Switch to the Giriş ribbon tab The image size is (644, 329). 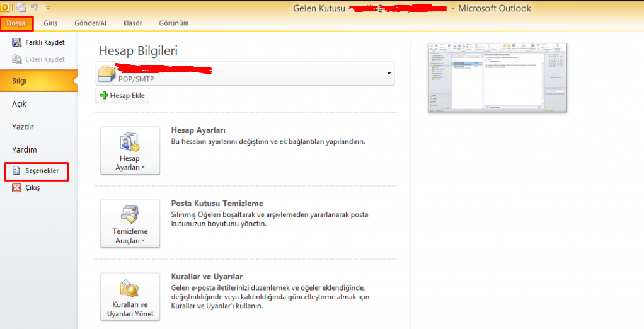(50, 23)
